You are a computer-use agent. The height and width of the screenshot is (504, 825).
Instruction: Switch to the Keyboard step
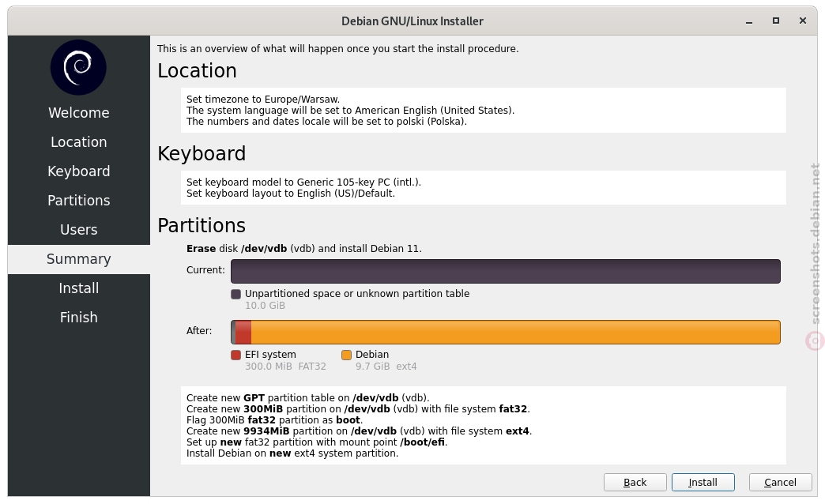pos(79,171)
